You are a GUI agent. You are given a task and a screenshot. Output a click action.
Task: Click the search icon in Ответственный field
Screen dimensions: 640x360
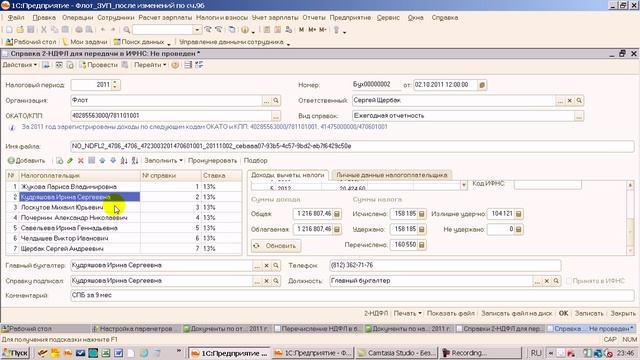pyautogui.click(x=579, y=100)
